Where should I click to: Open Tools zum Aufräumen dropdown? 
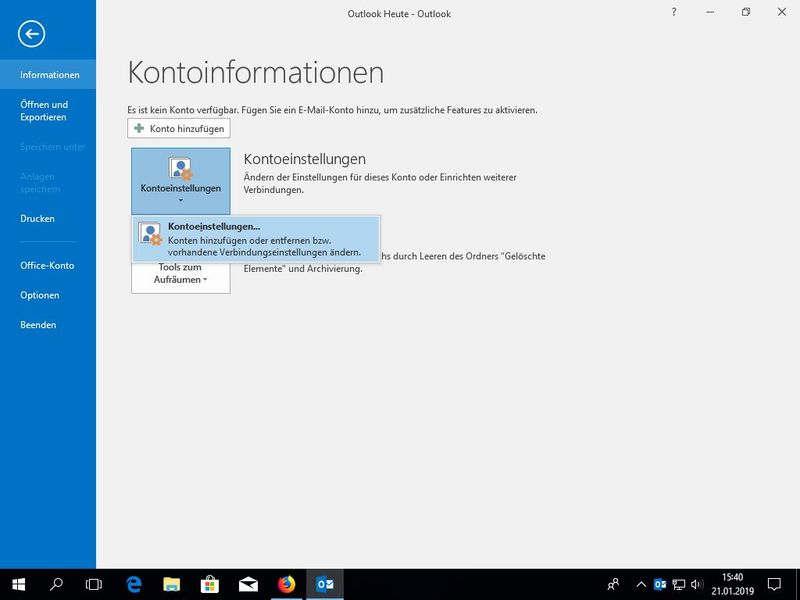point(181,277)
